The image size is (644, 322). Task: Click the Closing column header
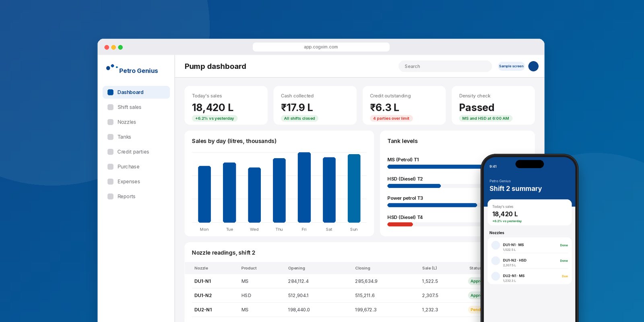(x=363, y=268)
